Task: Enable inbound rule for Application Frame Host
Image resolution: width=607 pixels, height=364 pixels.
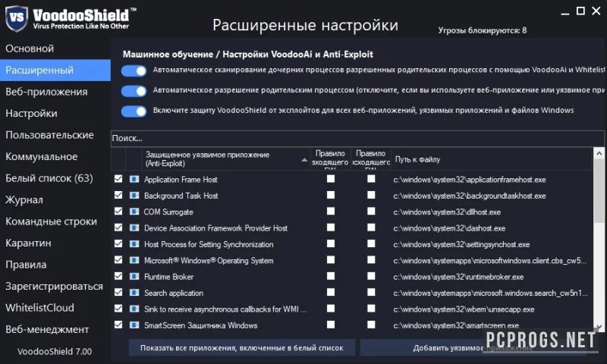Action: point(331,179)
